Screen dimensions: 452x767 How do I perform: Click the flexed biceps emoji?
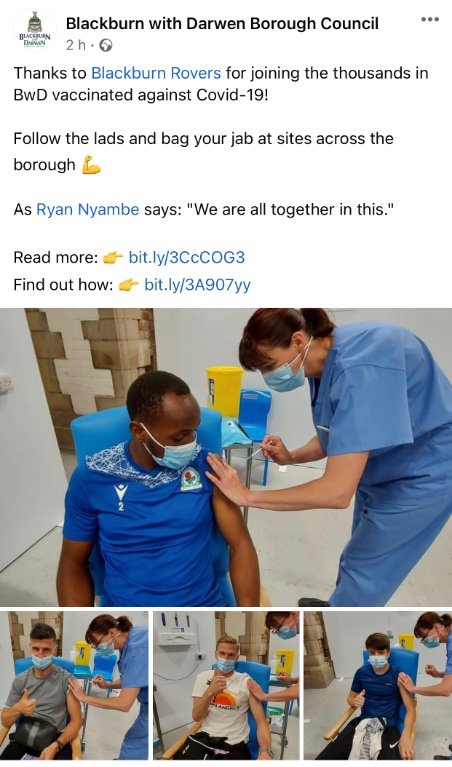(x=91, y=165)
